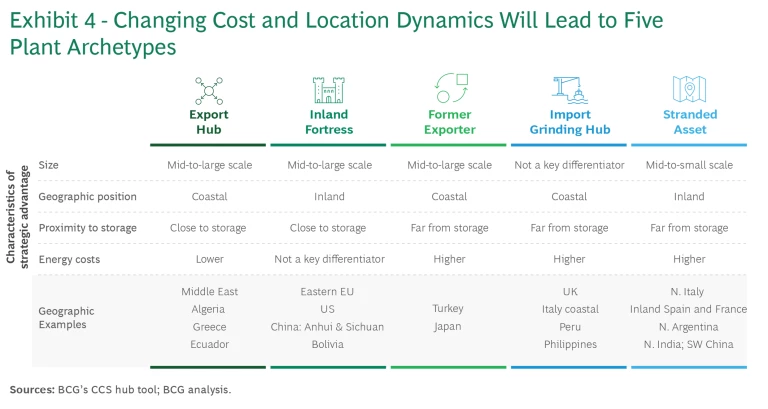Select the Export Hub column heading
The width and height of the screenshot is (768, 409).
tap(209, 122)
